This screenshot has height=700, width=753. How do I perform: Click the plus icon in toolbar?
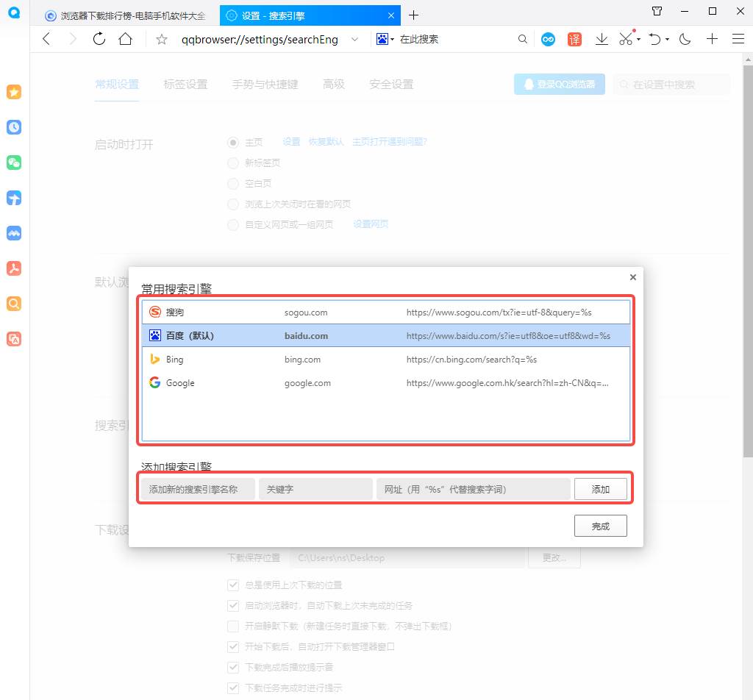pos(712,39)
